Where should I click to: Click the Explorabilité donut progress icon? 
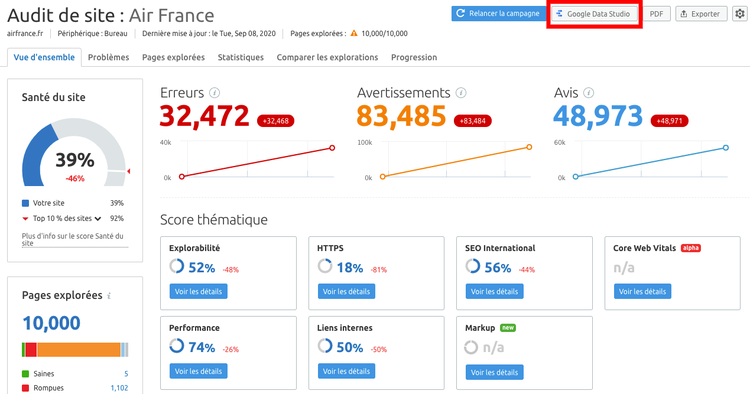coord(176,266)
